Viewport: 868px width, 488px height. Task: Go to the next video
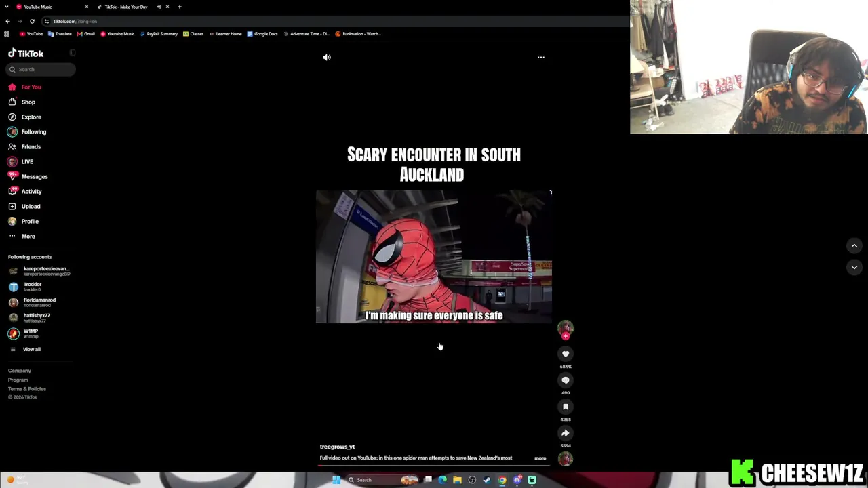pos(854,267)
